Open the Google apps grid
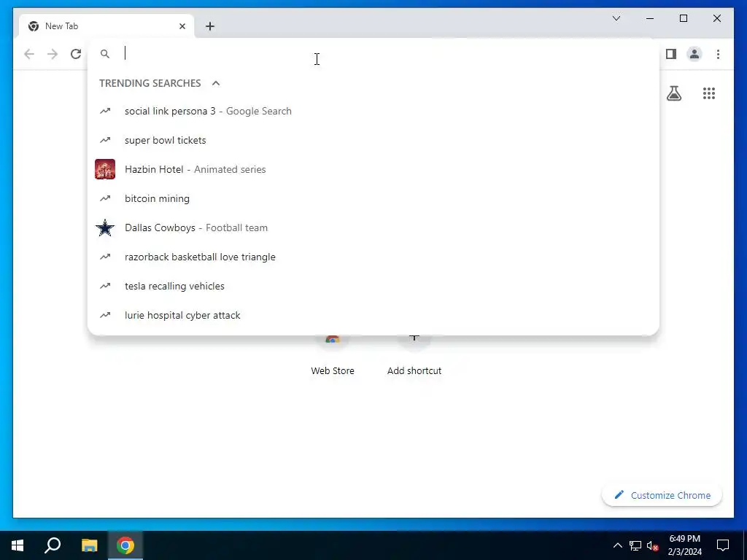 point(709,93)
